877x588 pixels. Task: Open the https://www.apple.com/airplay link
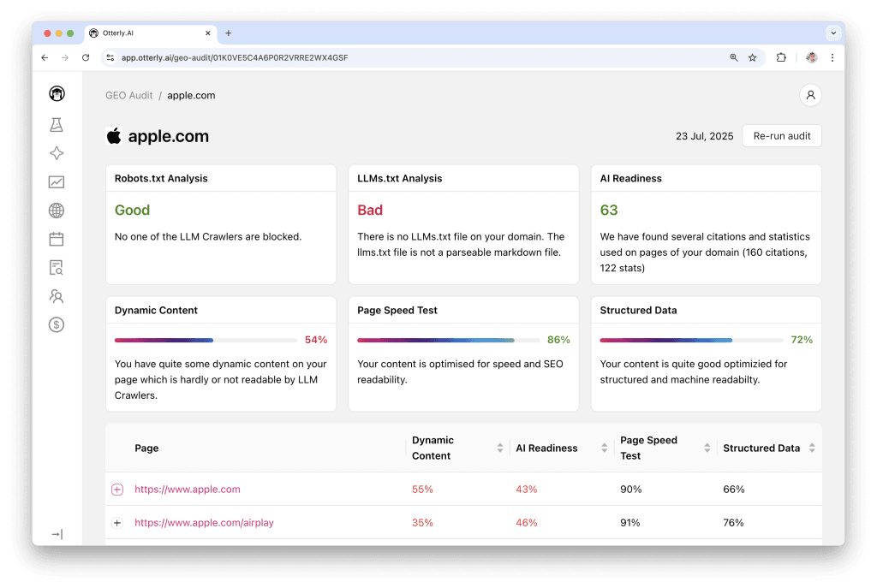click(x=204, y=523)
